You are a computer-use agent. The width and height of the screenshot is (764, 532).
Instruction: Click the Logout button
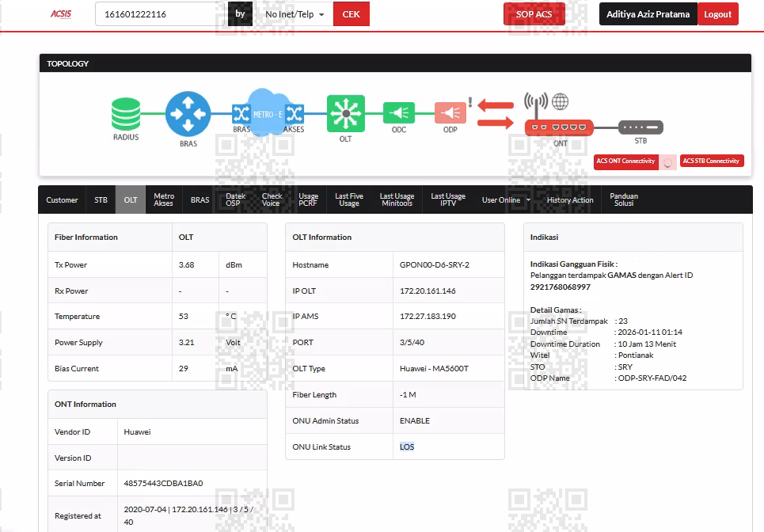[x=718, y=14]
